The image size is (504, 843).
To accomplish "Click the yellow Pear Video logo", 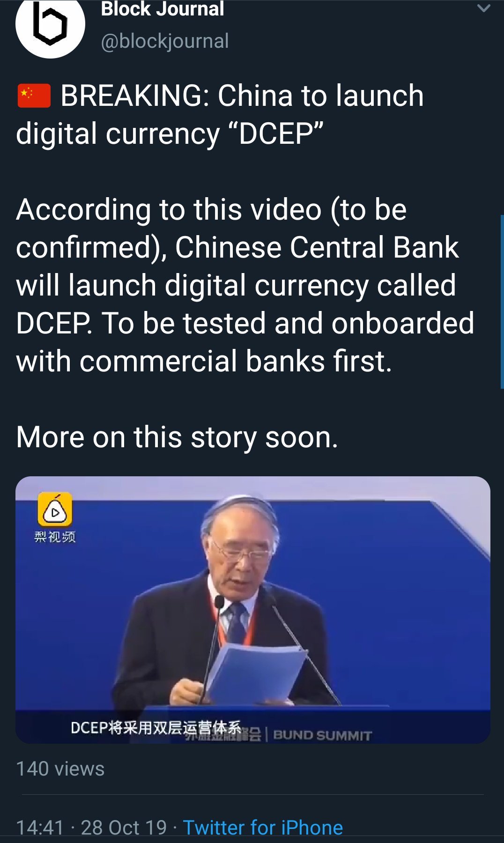I will tap(55, 510).
